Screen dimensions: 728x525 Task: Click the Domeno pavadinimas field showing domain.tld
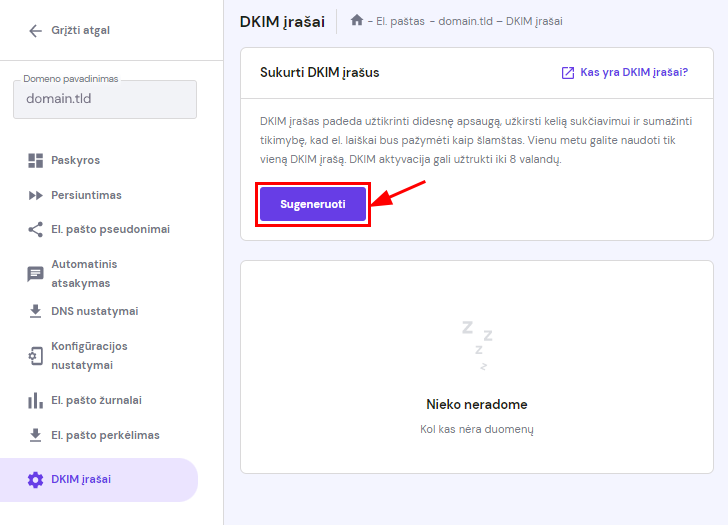point(105,99)
